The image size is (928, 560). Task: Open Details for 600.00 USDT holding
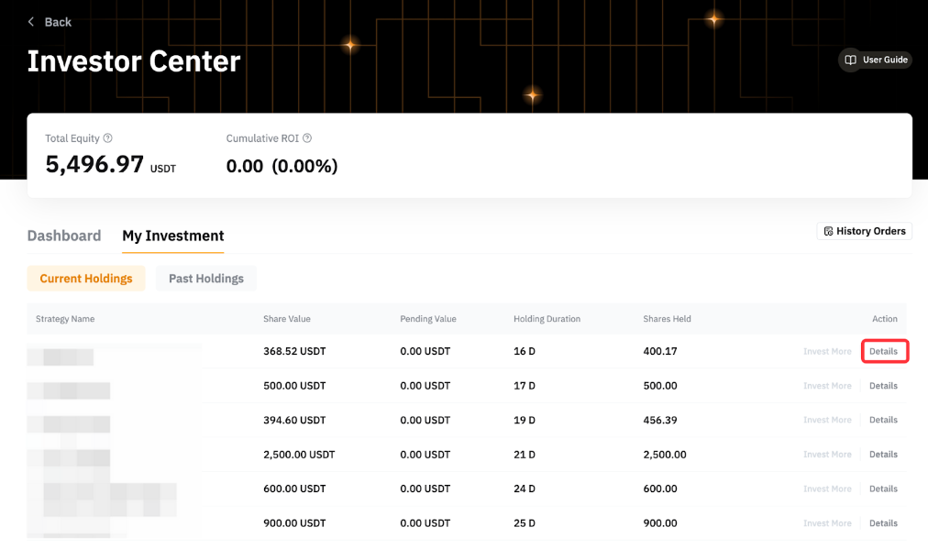(883, 489)
